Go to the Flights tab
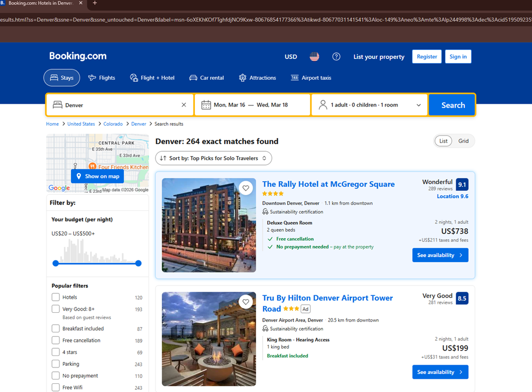532x392 pixels. (102, 78)
